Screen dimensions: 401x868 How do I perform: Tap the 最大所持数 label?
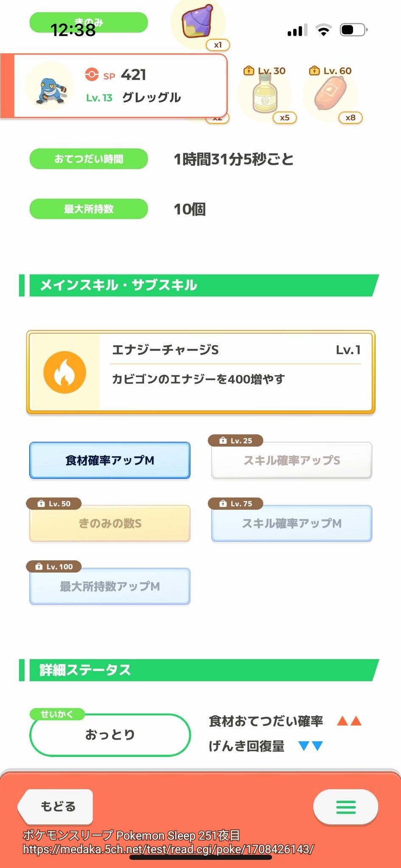[x=89, y=209]
